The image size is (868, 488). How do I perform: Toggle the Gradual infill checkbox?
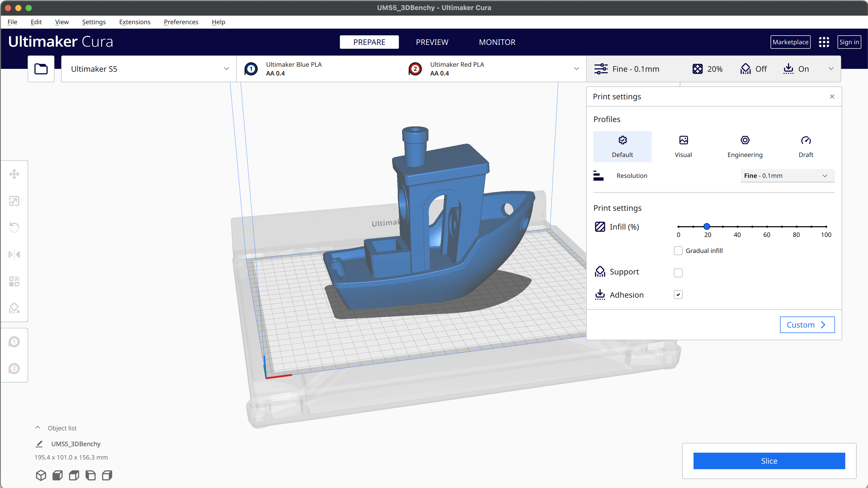coord(677,250)
